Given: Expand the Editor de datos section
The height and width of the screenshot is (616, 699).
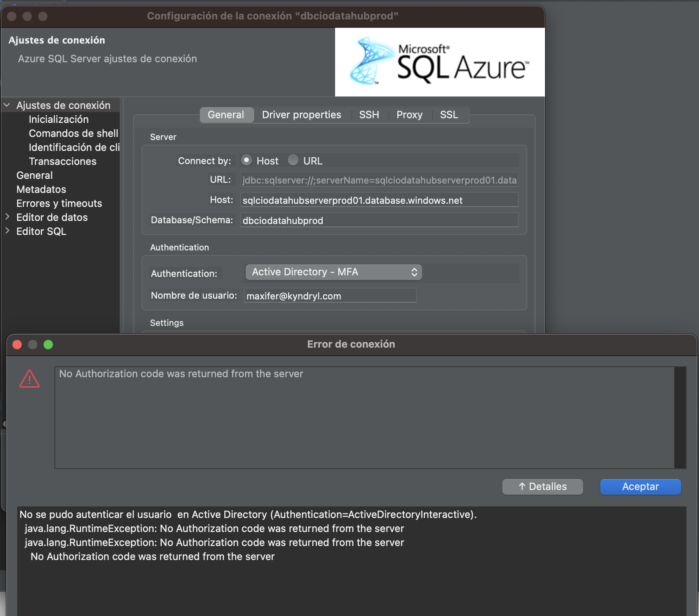Looking at the screenshot, I should tap(8, 217).
